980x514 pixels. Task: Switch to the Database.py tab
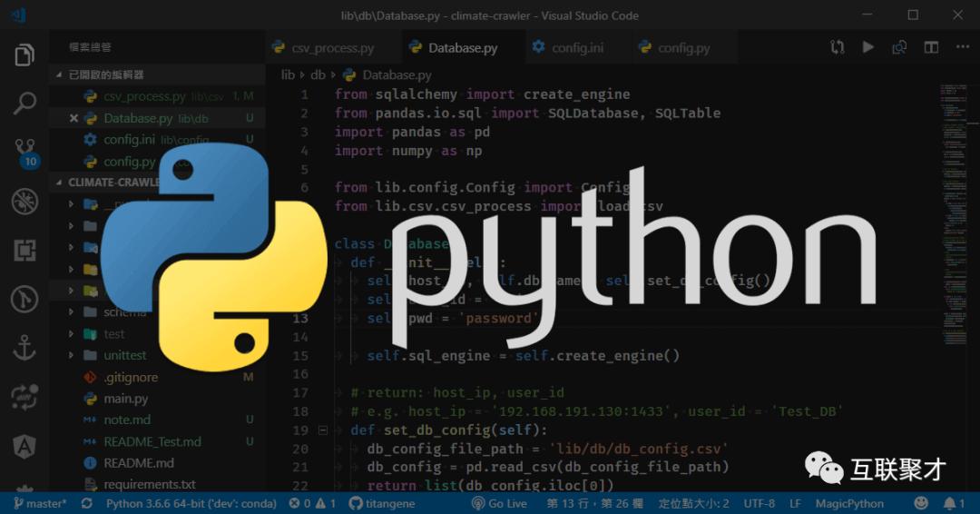pos(462,47)
